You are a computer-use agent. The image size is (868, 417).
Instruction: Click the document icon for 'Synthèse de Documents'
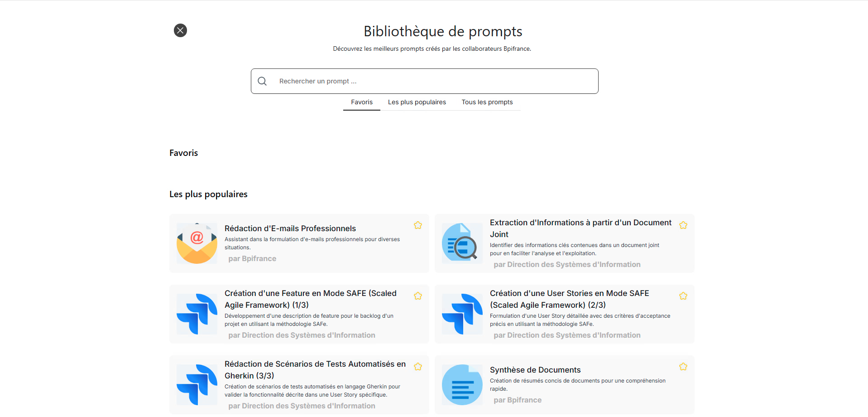pos(462,385)
